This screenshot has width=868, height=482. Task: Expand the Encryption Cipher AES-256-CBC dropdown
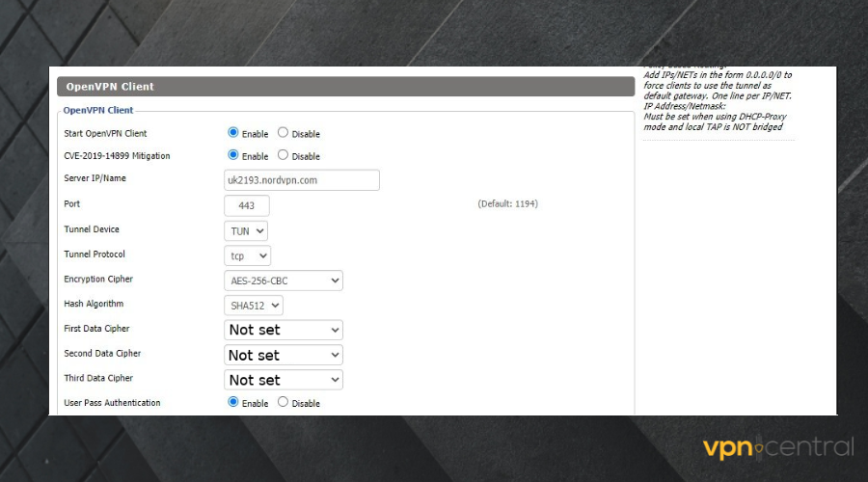point(283,281)
